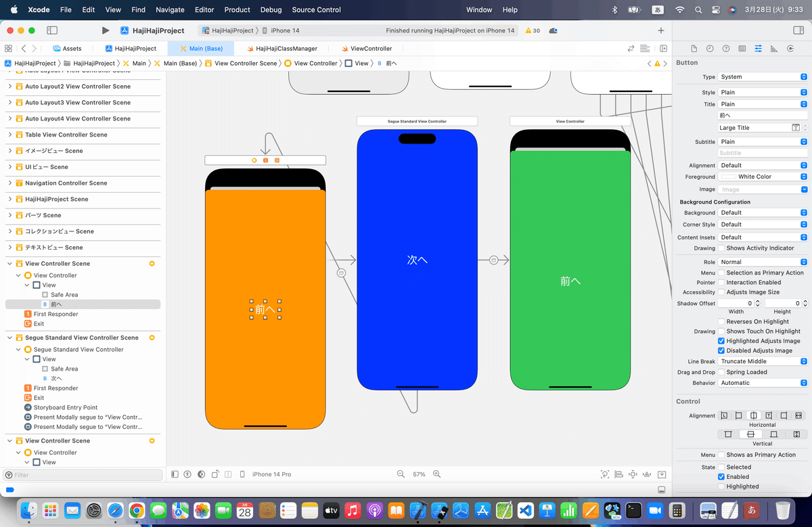The image size is (812, 527).
Task: Click the Update Frames icon
Action: (x=605, y=474)
